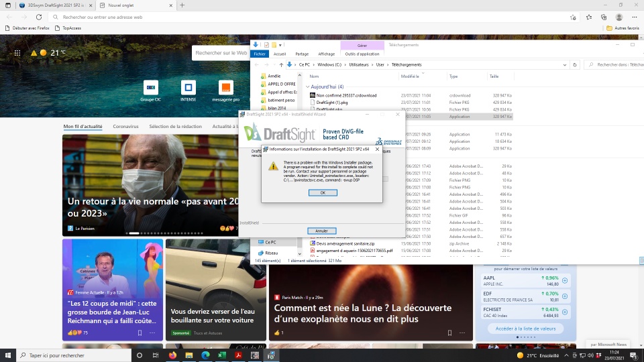The width and height of the screenshot is (644, 362).
Task: Go up one folder in Explorer
Action: [x=281, y=65]
